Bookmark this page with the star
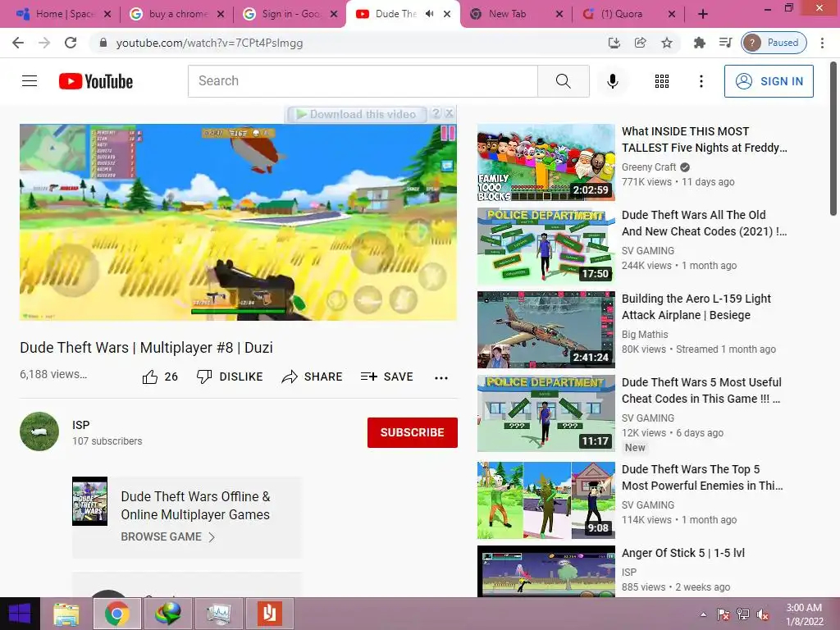The width and height of the screenshot is (840, 630). coord(666,43)
